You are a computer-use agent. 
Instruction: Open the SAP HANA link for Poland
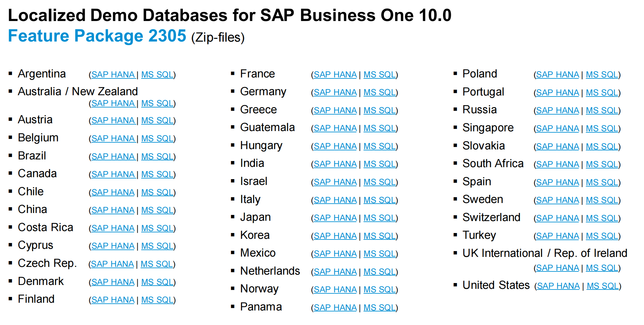[557, 74]
